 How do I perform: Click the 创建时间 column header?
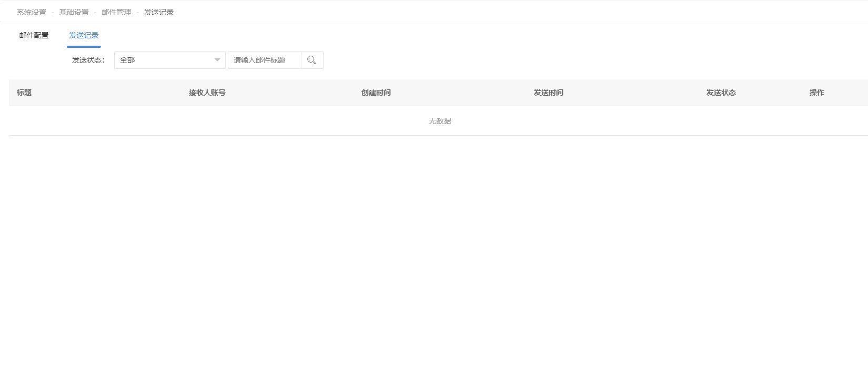pos(376,93)
